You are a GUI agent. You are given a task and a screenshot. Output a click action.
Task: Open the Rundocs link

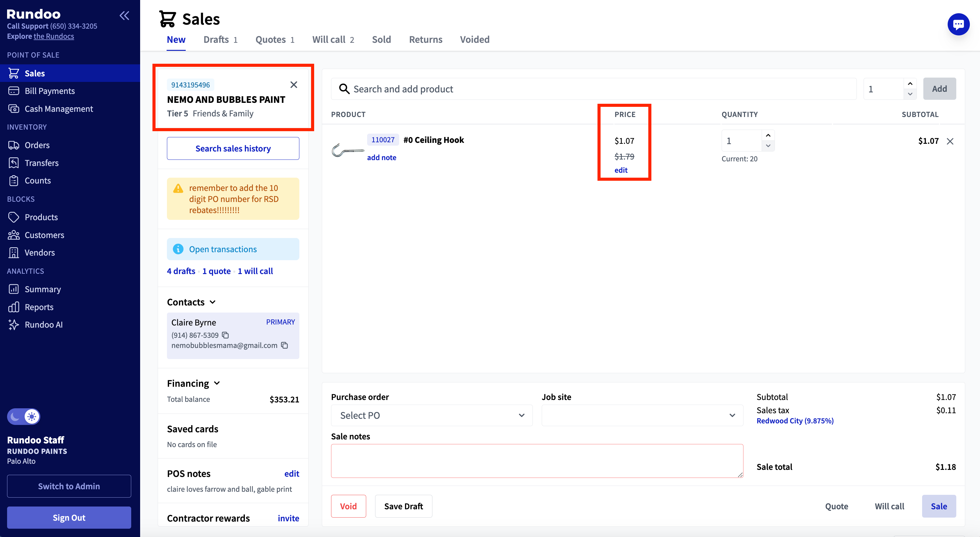coord(54,36)
